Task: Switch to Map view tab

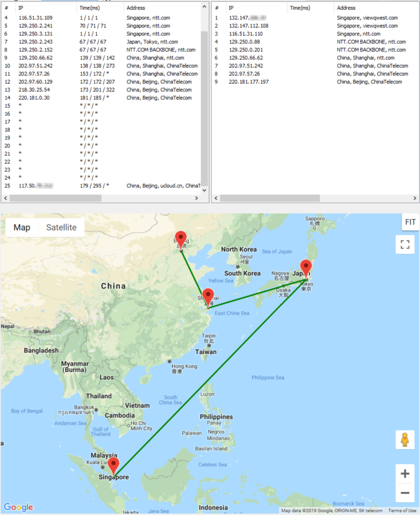Action: point(22,227)
